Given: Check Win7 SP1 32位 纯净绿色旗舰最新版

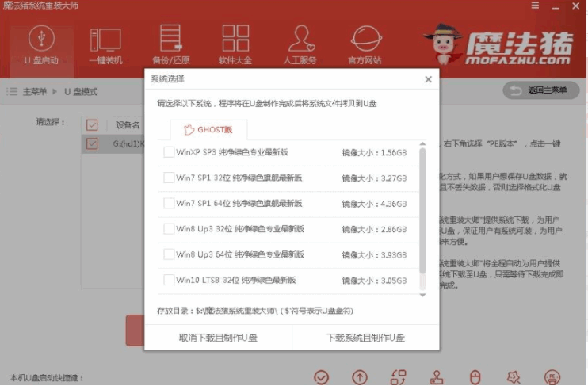Looking at the screenshot, I should [169, 178].
